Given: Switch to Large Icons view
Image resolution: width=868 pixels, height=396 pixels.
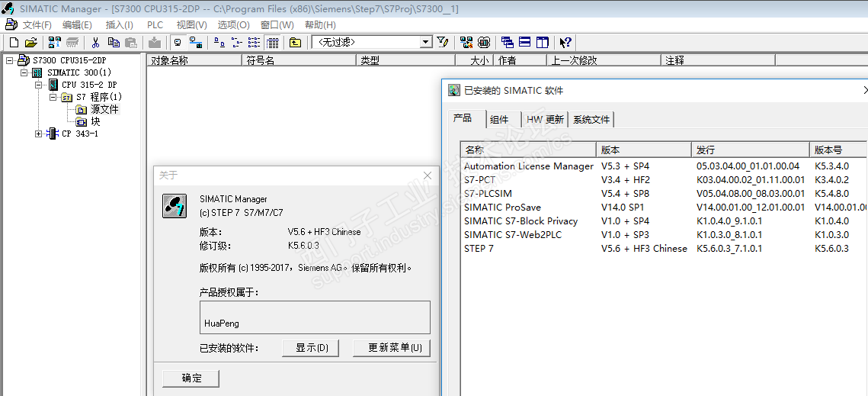Looking at the screenshot, I should click(219, 42).
